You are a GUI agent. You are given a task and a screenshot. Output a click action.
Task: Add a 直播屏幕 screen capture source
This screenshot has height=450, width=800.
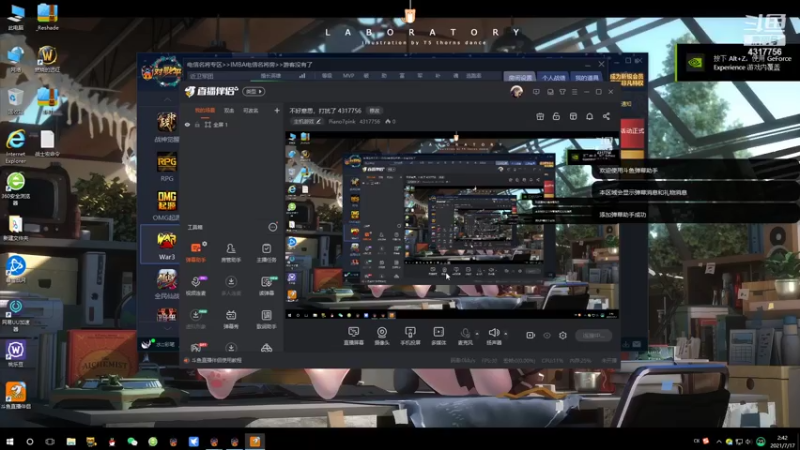pos(353,336)
